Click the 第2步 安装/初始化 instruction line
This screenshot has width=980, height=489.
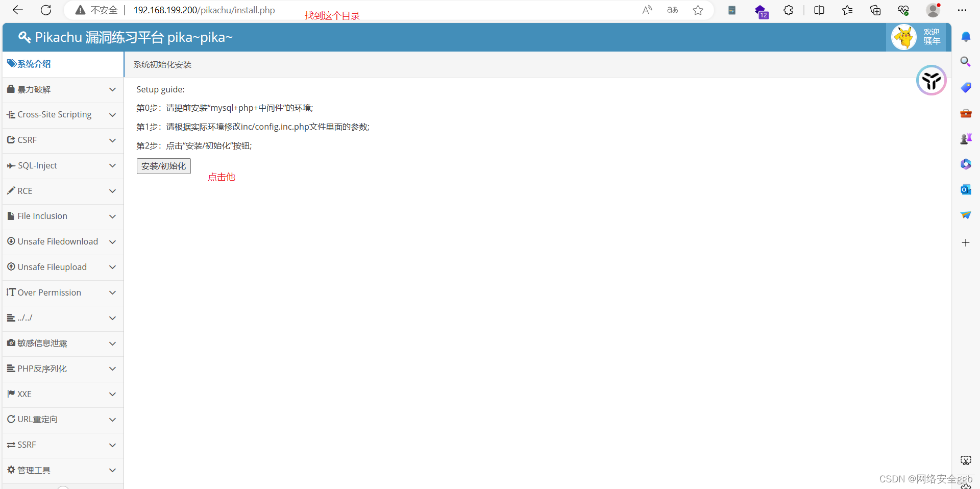[x=194, y=145]
